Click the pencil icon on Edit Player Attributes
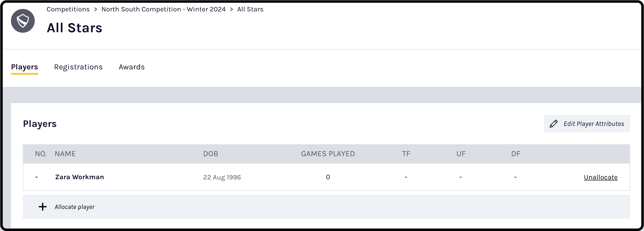The height and width of the screenshot is (231, 644). pos(553,123)
